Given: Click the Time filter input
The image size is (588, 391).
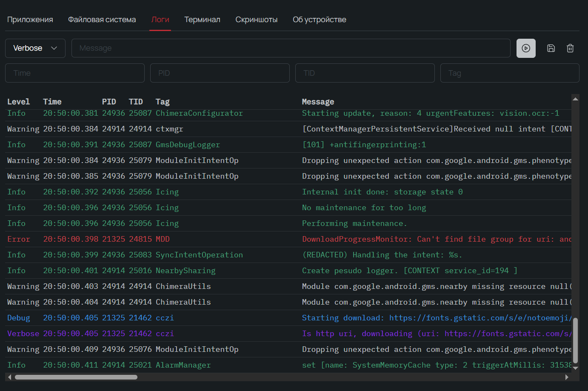Looking at the screenshot, I should point(75,73).
